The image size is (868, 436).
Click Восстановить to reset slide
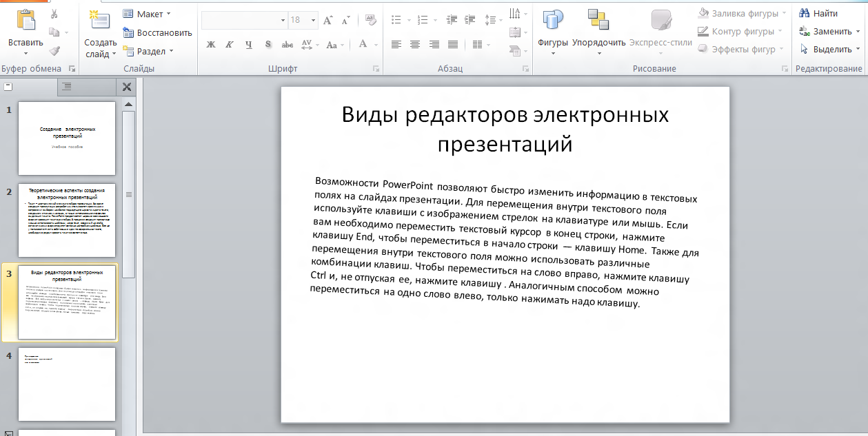point(157,32)
